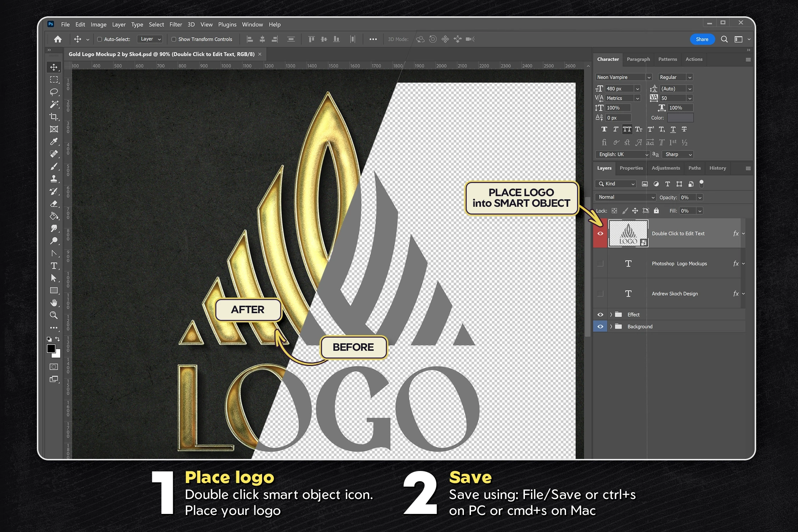
Task: Hide the Effect group layer
Action: click(600, 315)
